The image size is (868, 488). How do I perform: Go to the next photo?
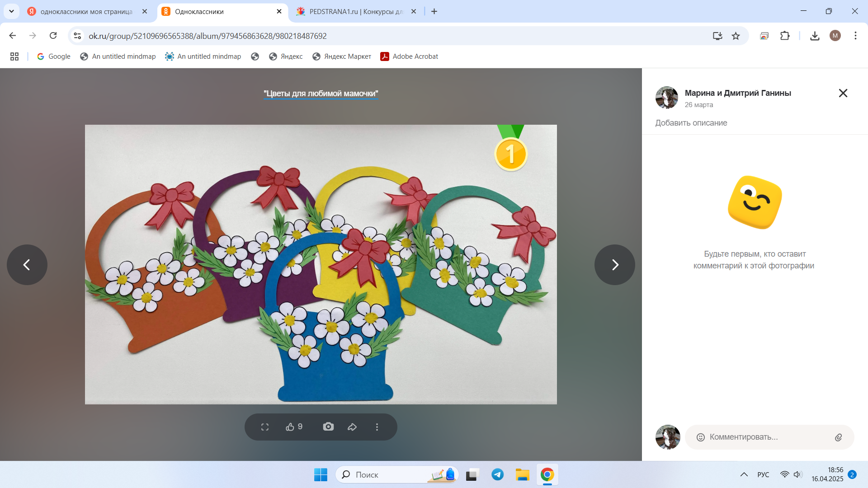coord(615,265)
